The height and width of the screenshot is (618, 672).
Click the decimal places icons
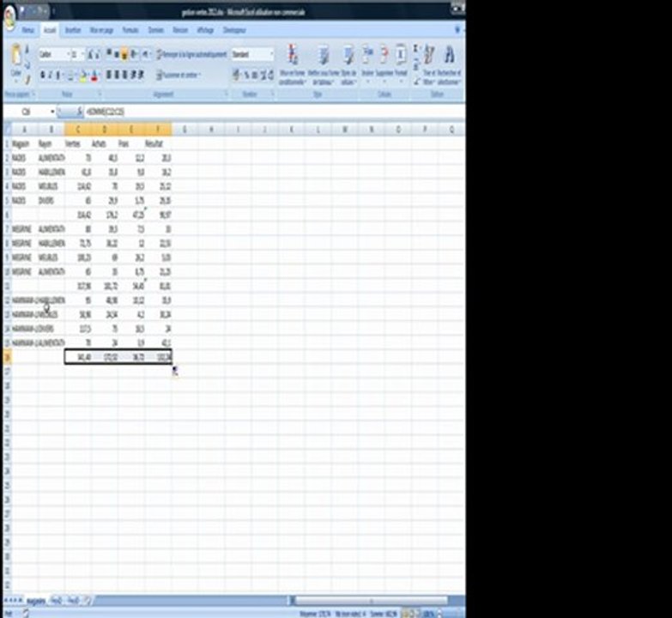[267, 76]
